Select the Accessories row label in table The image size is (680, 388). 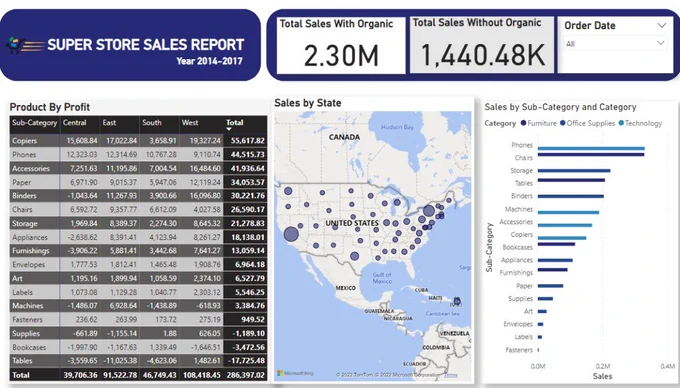(x=31, y=168)
